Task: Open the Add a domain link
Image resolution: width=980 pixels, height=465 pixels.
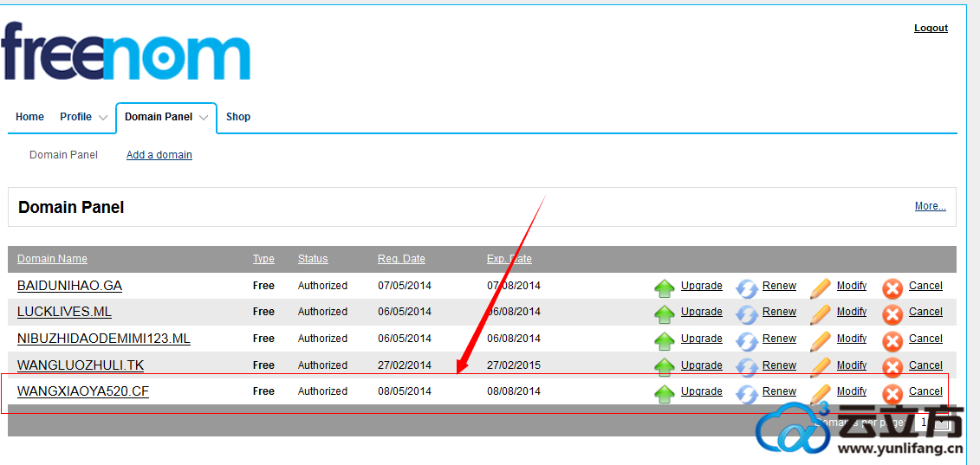Action: point(159,155)
